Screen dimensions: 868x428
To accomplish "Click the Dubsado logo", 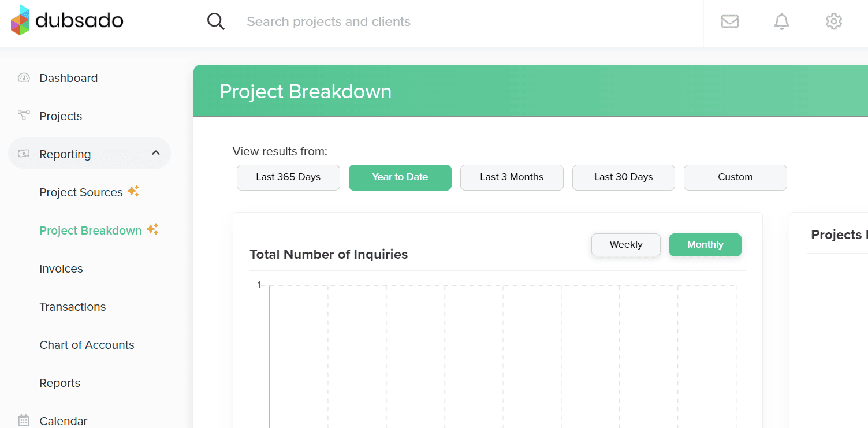I will [x=67, y=21].
